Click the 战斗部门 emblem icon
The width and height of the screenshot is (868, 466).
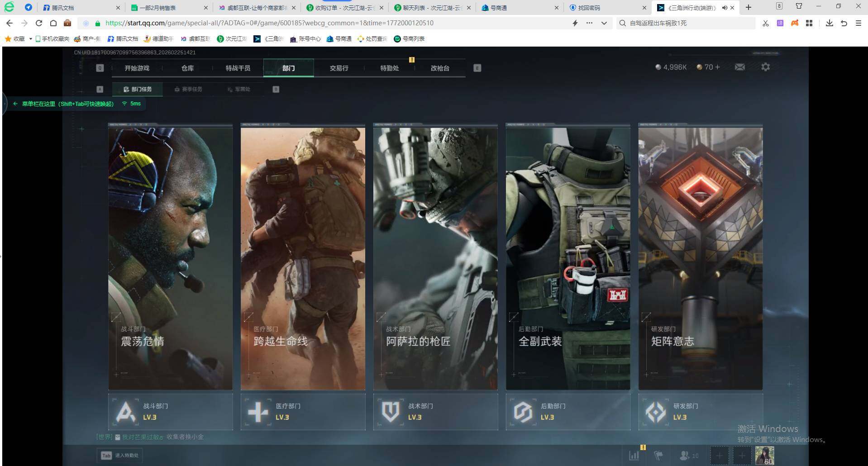pyautogui.click(x=125, y=412)
